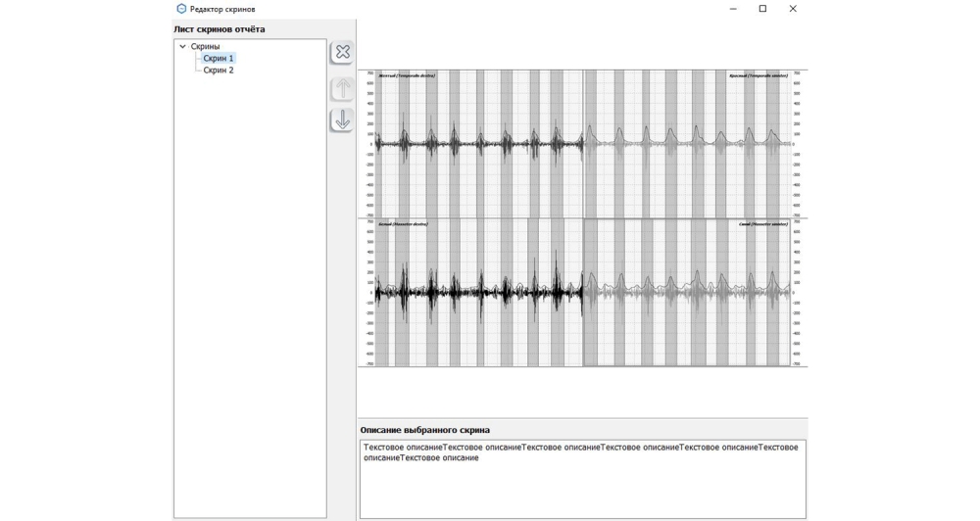
Task: Move selected screenshot up with arrow button
Action: coord(342,89)
